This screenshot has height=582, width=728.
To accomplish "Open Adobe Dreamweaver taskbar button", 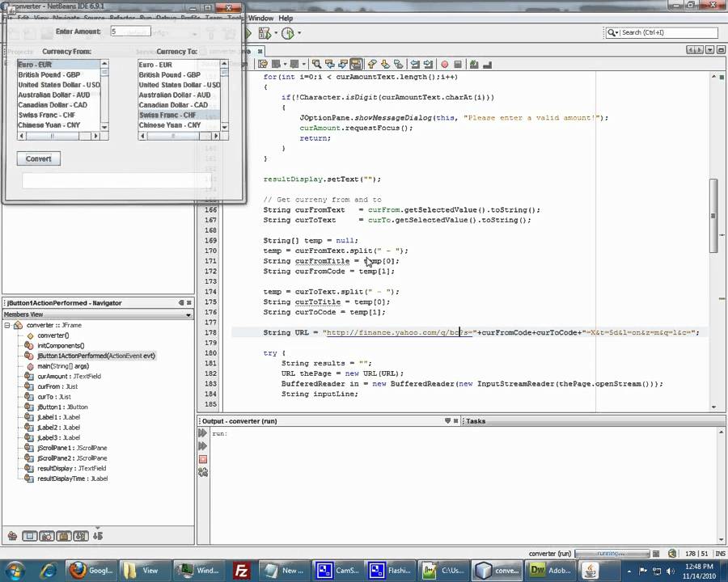I will [x=550, y=571].
